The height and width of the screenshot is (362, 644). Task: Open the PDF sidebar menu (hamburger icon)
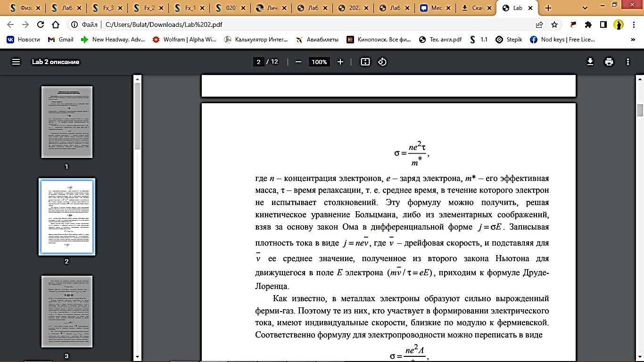16,62
